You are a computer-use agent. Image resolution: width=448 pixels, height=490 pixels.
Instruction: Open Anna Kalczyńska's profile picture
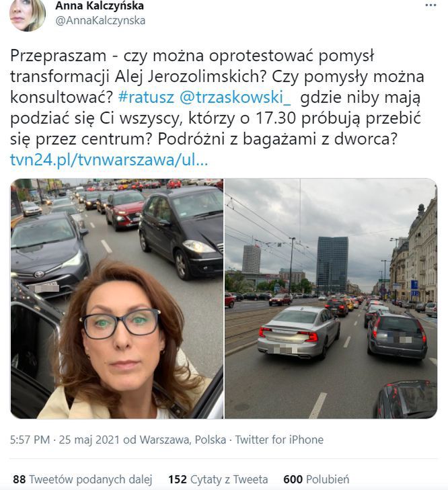click(28, 14)
